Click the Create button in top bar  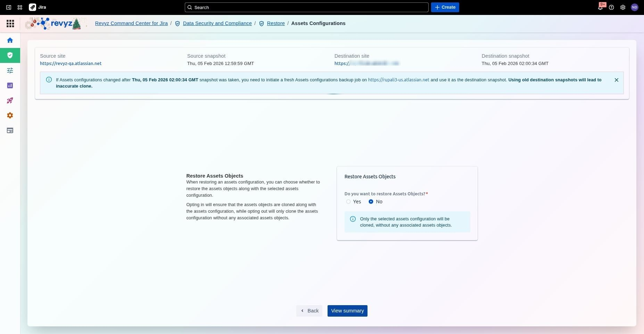(445, 7)
